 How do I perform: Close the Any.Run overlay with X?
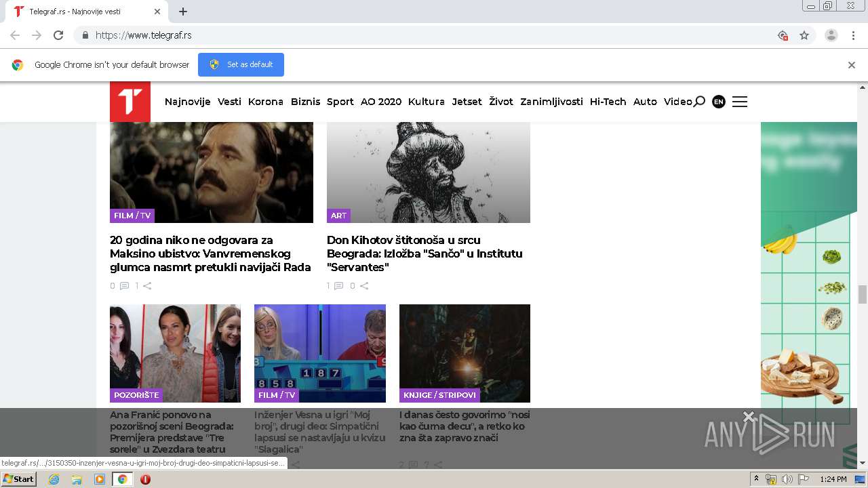749,416
